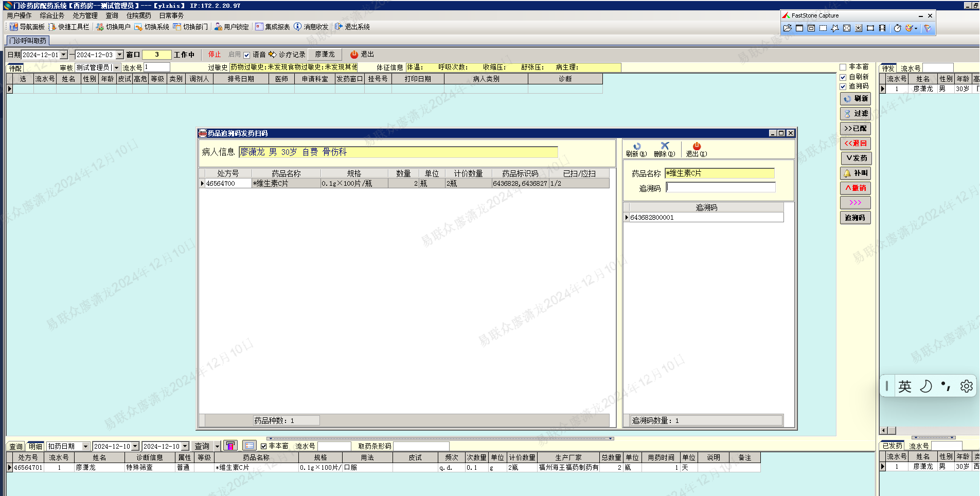Open the 查询 menu in menu bar
The height and width of the screenshot is (496, 980).
[112, 16]
